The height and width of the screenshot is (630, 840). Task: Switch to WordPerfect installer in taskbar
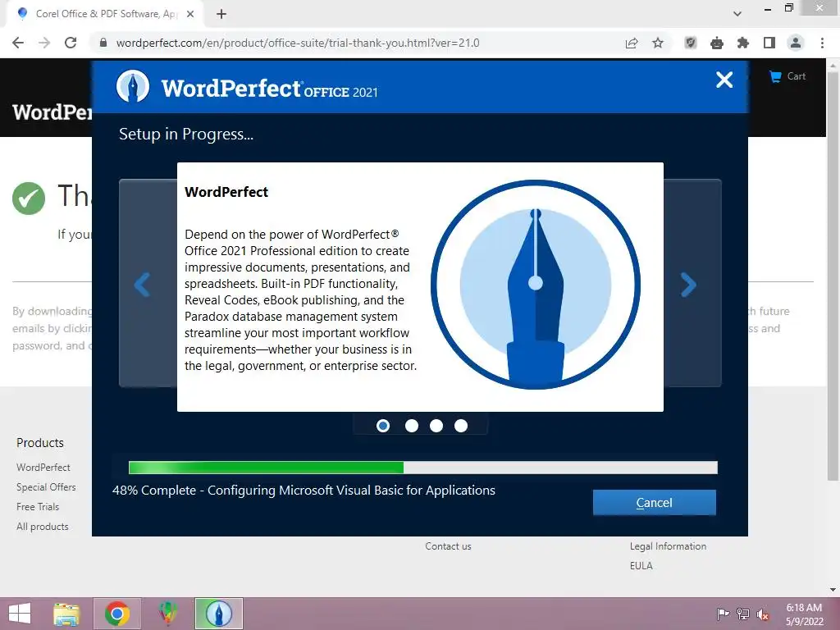(x=218, y=614)
